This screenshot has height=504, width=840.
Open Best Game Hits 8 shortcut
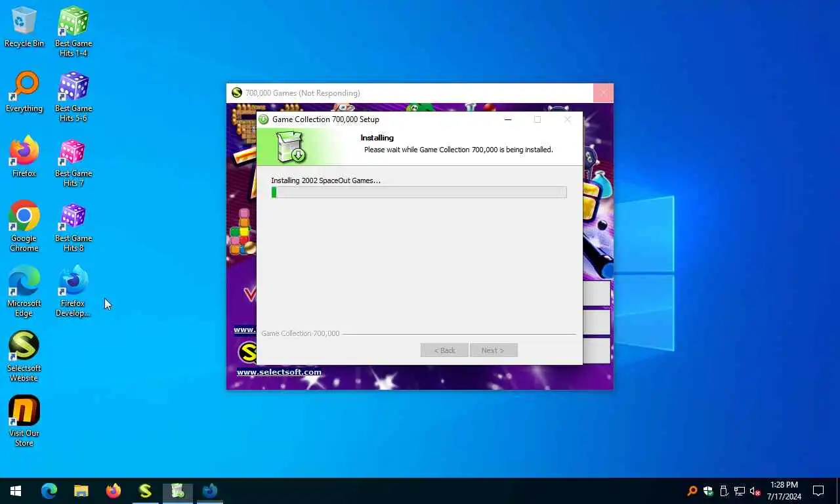click(x=73, y=226)
